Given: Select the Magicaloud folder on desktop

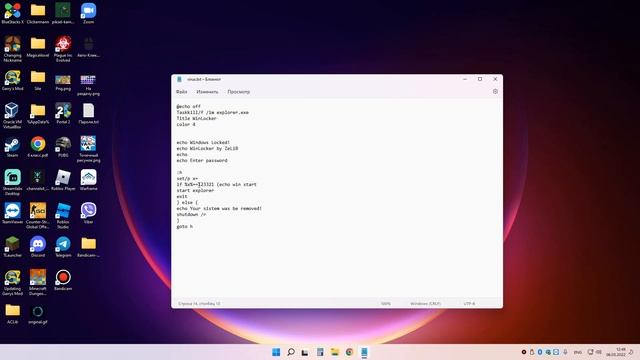Looking at the screenshot, I should coord(38,47).
